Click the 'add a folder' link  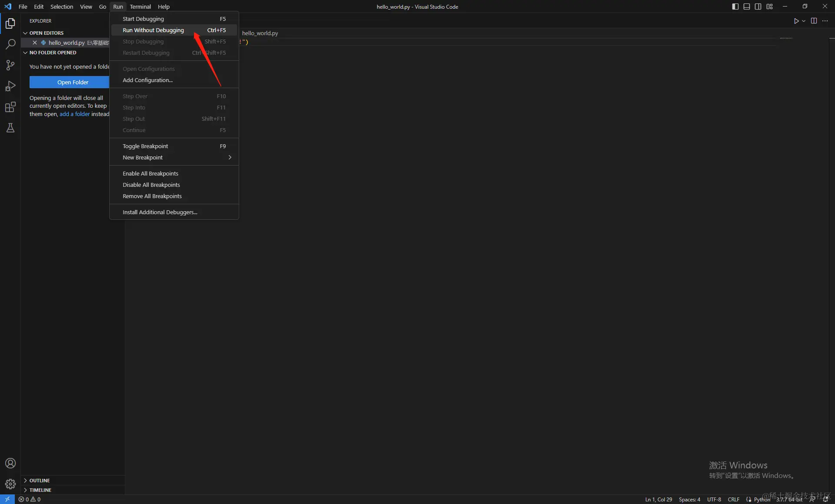pos(74,114)
